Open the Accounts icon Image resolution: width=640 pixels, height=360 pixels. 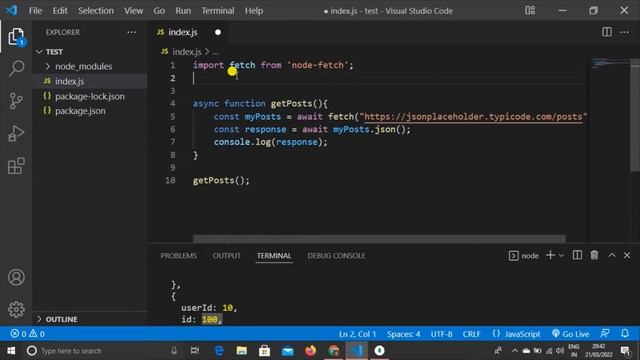16,278
